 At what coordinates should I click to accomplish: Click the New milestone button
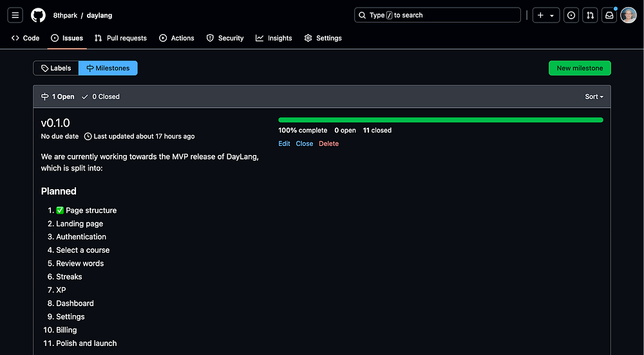(580, 68)
